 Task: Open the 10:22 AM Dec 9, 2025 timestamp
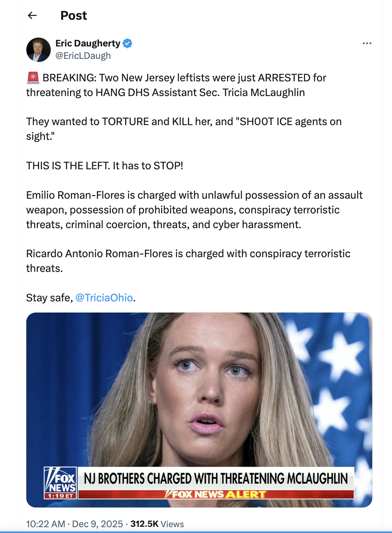point(74,524)
